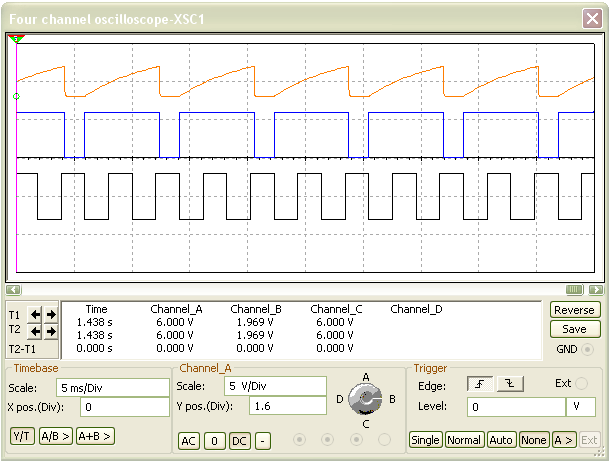Set DC coupling
Screen dimensions: 611x464
tap(239, 441)
